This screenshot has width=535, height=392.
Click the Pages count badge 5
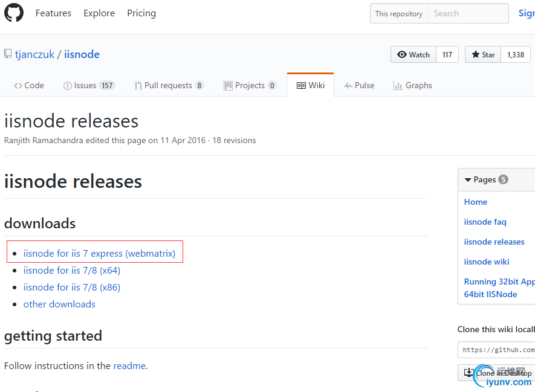pos(504,179)
